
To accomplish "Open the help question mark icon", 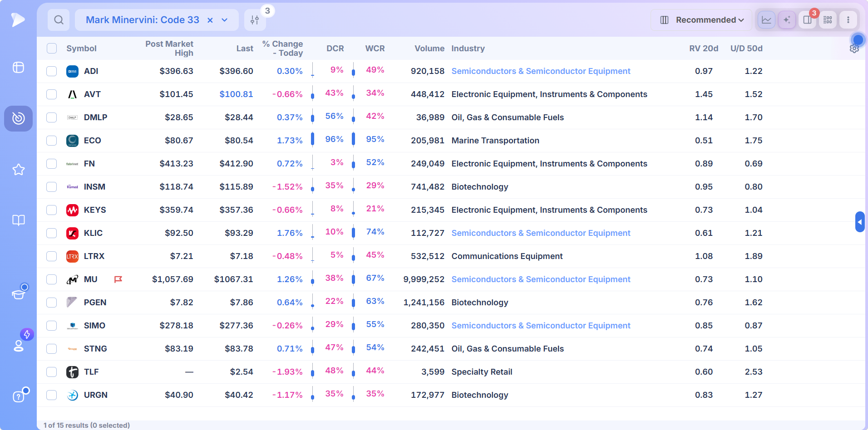I will click(18, 397).
